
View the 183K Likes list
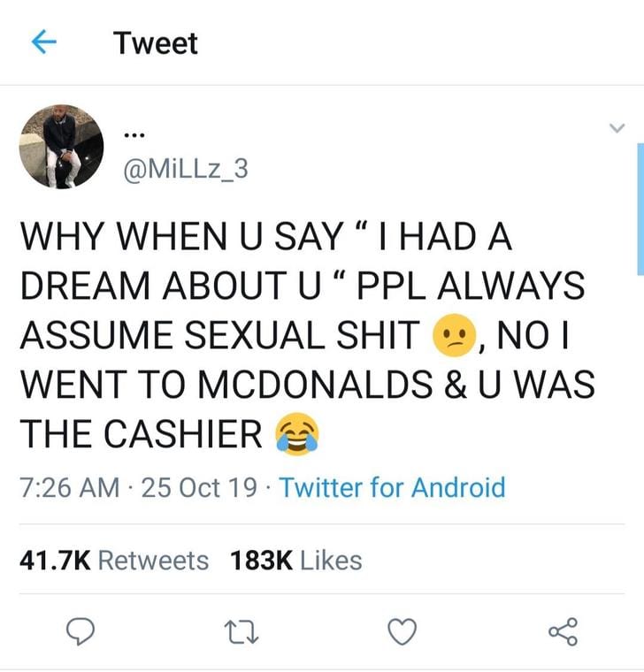pyautogui.click(x=295, y=561)
